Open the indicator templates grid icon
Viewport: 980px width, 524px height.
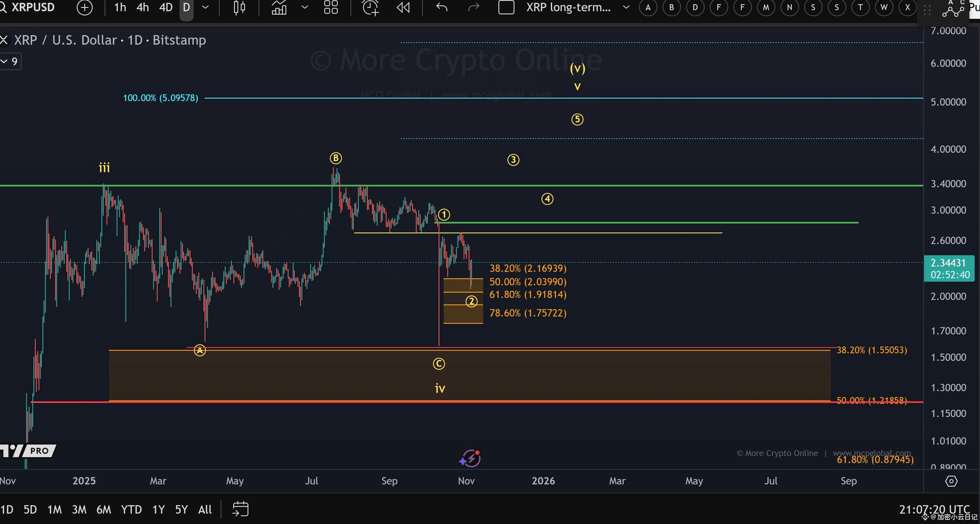331,7
